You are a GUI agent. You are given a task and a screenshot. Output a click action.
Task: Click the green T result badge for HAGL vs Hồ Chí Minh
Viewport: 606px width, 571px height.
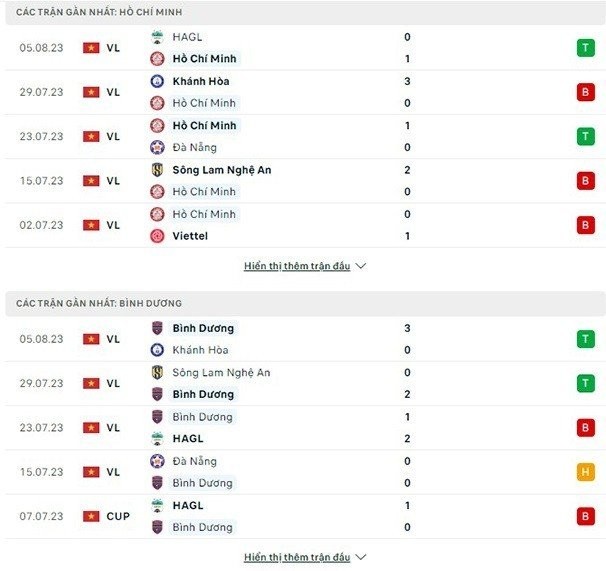(585, 47)
